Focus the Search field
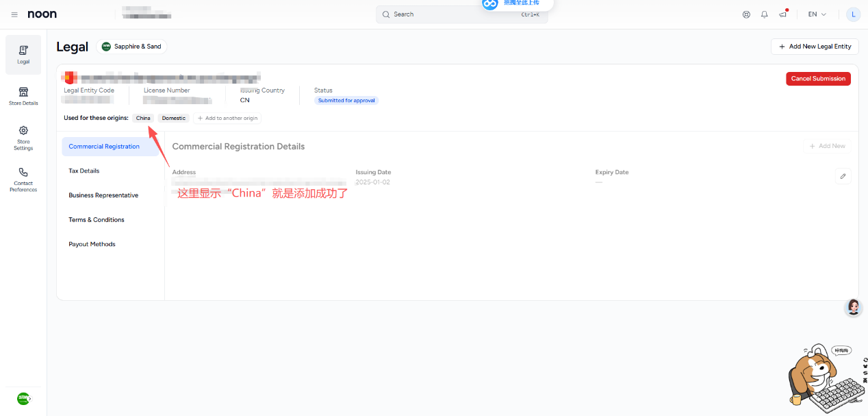Viewport: 868px width, 416px height. coord(462,14)
